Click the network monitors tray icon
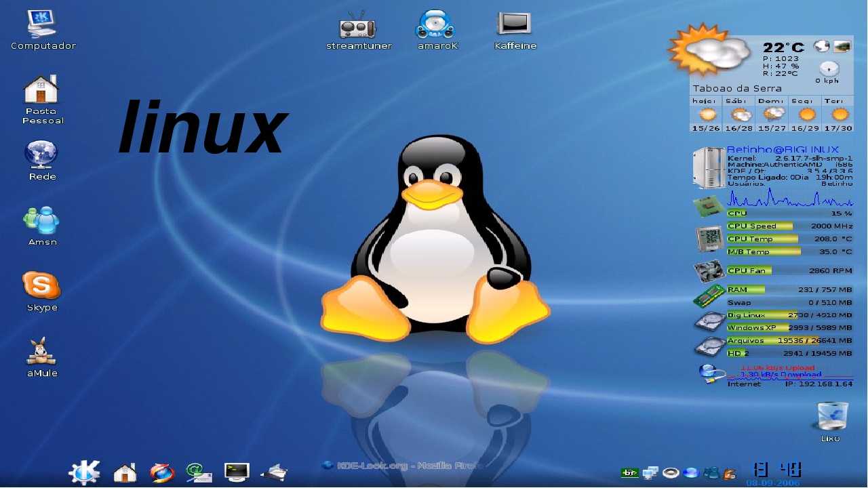 [x=650, y=472]
